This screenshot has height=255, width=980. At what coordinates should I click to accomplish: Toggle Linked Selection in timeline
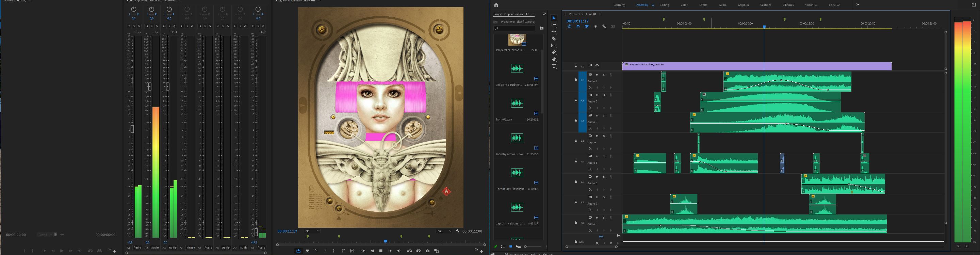(587, 27)
